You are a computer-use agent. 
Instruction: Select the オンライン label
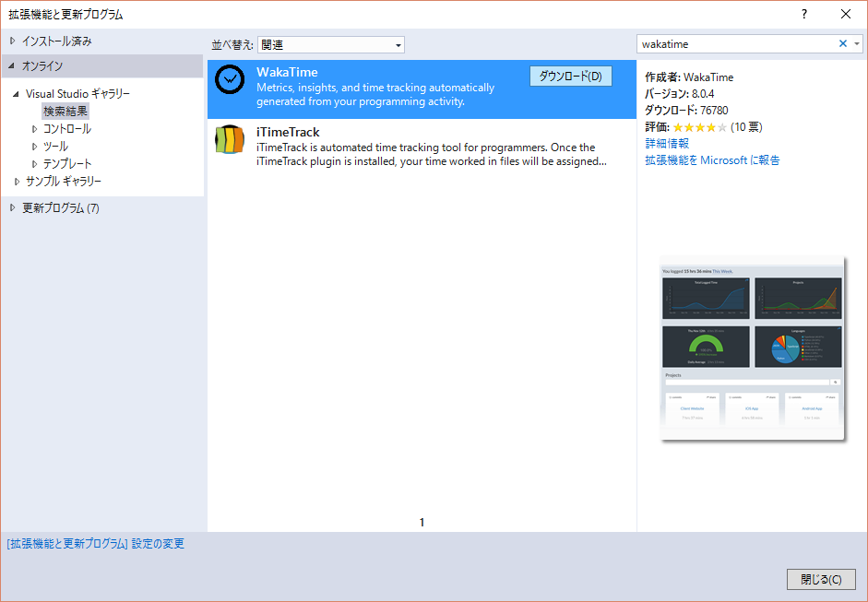tap(42, 65)
